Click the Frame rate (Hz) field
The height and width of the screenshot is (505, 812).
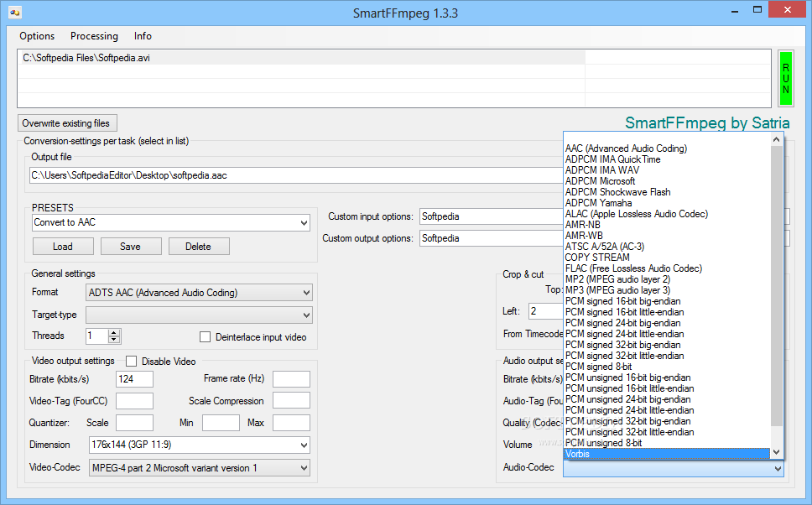tap(292, 379)
